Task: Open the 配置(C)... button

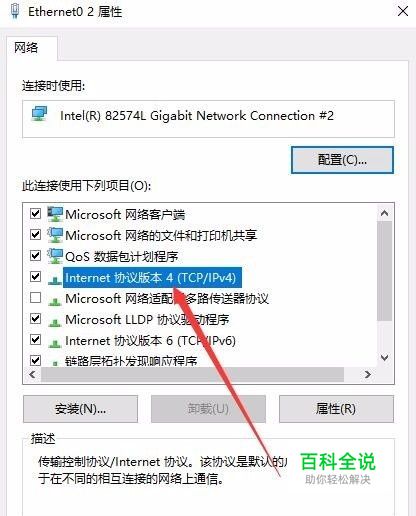Action: coord(342,160)
